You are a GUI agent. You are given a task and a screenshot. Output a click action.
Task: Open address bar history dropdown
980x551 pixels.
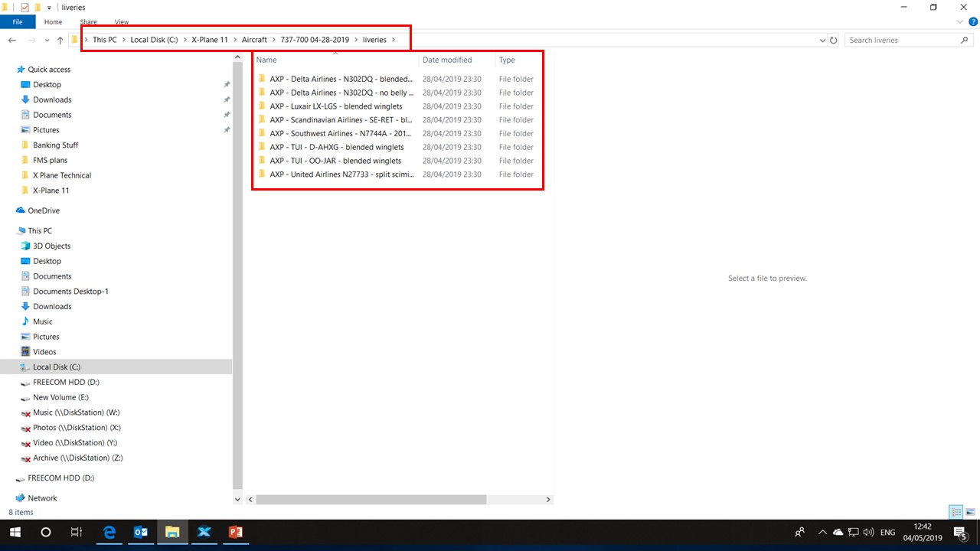click(x=822, y=40)
